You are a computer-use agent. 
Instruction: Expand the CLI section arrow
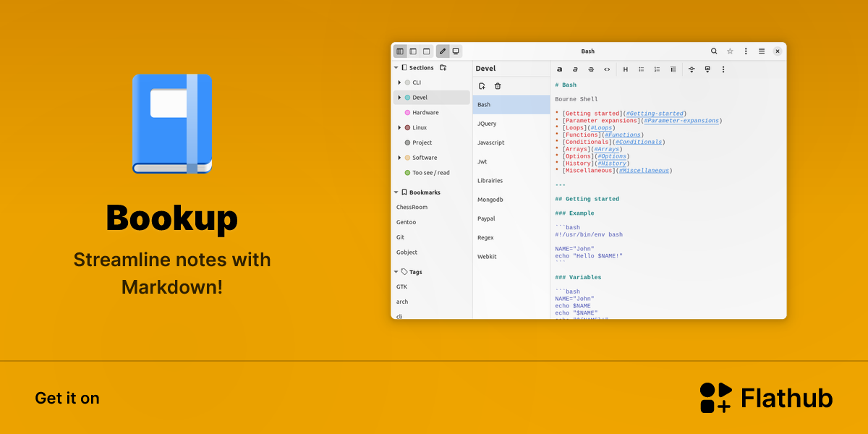[399, 82]
